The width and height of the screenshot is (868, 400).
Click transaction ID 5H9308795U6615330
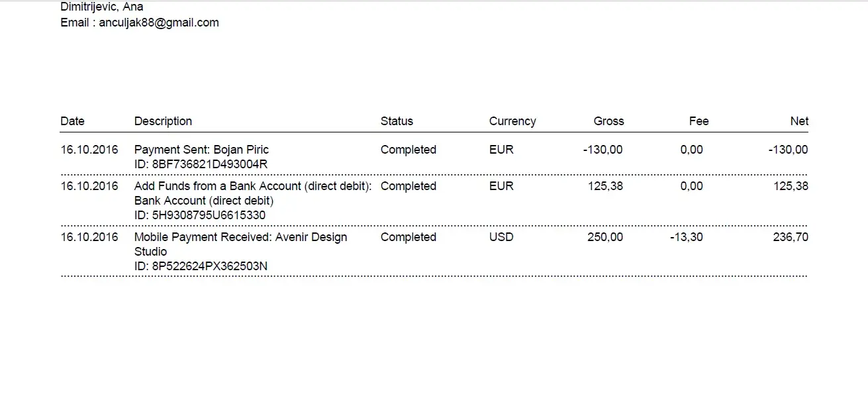click(200, 215)
